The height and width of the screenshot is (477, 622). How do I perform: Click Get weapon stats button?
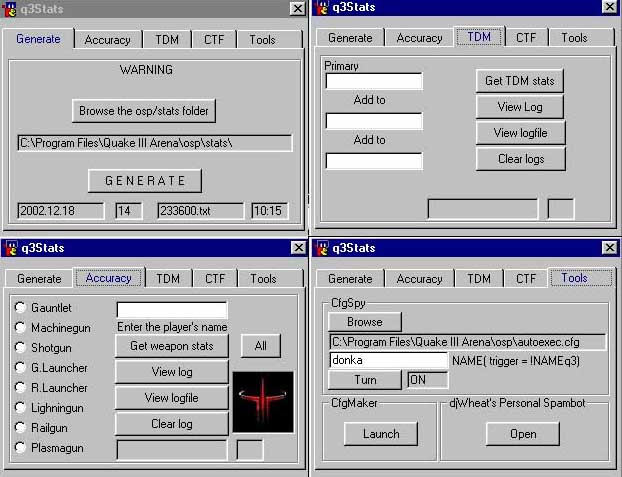[172, 346]
